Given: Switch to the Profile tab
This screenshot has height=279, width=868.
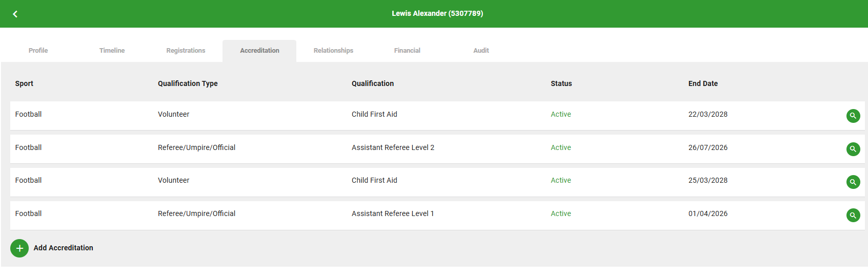Looking at the screenshot, I should click(38, 51).
